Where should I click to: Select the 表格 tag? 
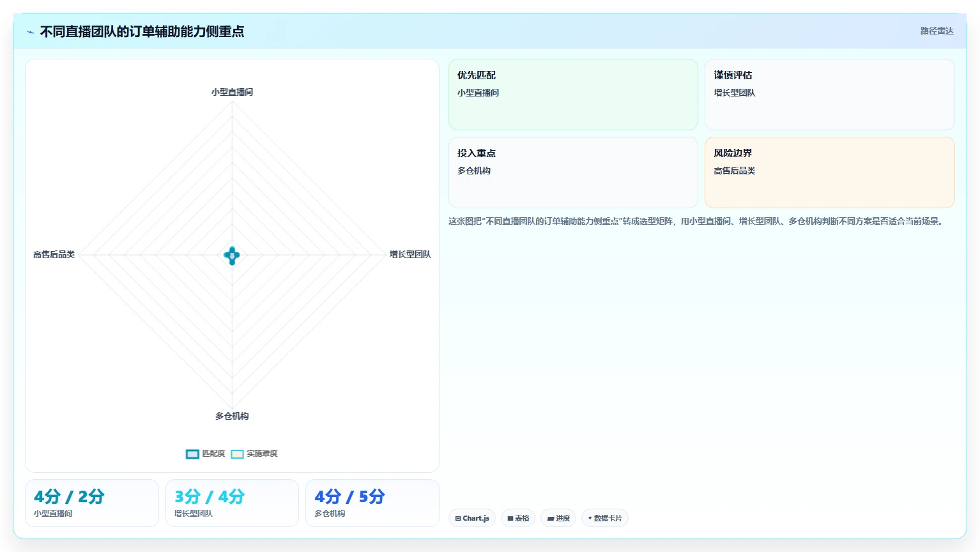(x=518, y=518)
